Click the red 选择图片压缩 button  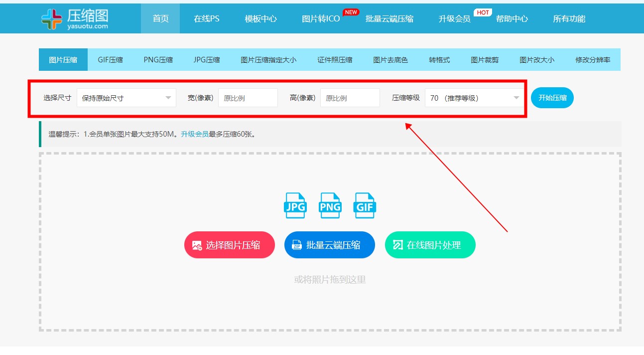coord(230,245)
